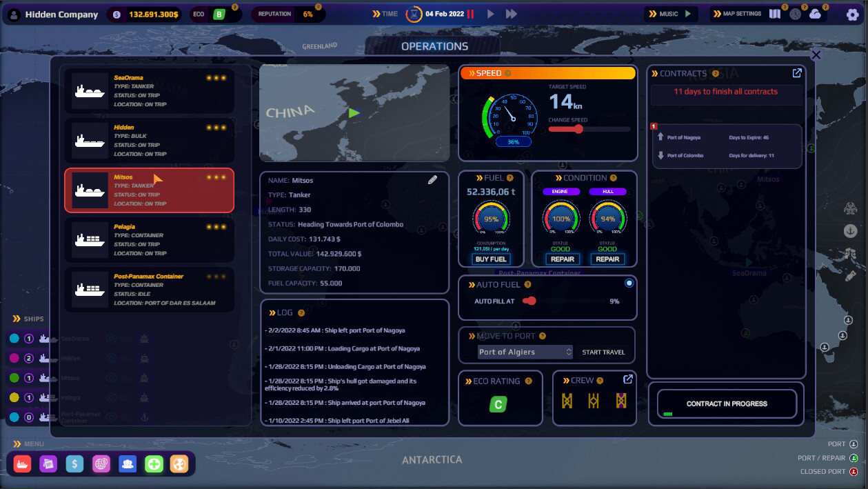The height and width of the screenshot is (489, 868).
Task: Open the fleet menu via red ship icon
Action: coord(22,464)
